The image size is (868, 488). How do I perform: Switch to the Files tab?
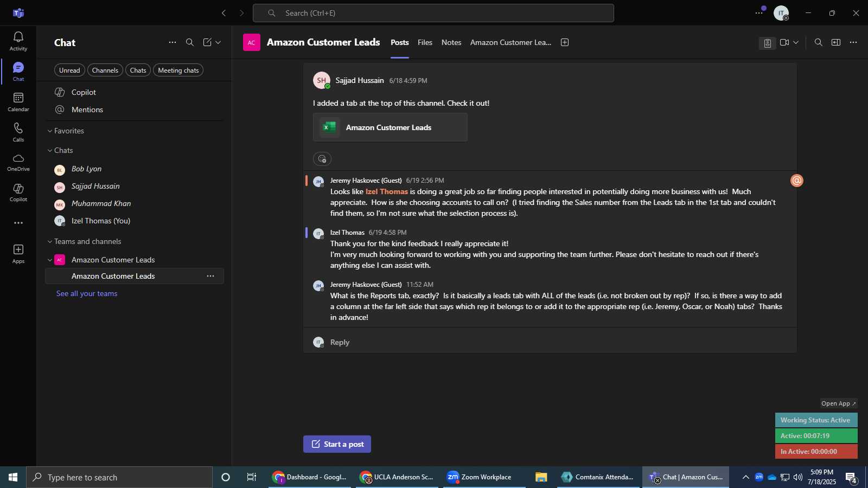coord(425,42)
